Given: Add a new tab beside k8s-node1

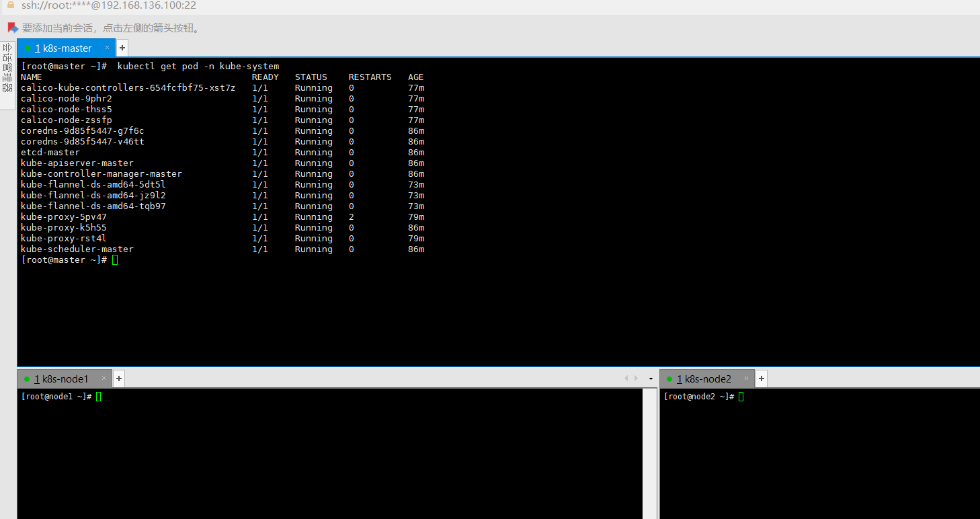Looking at the screenshot, I should point(118,378).
